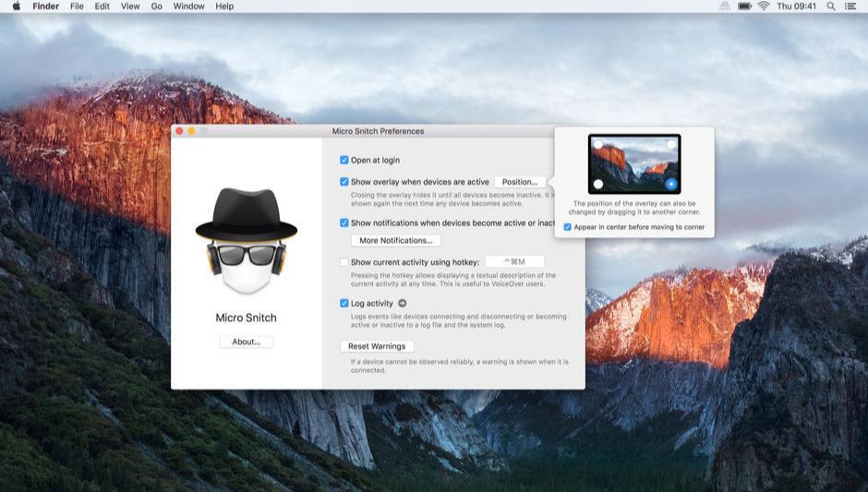Click Reset Warnings button

point(377,346)
